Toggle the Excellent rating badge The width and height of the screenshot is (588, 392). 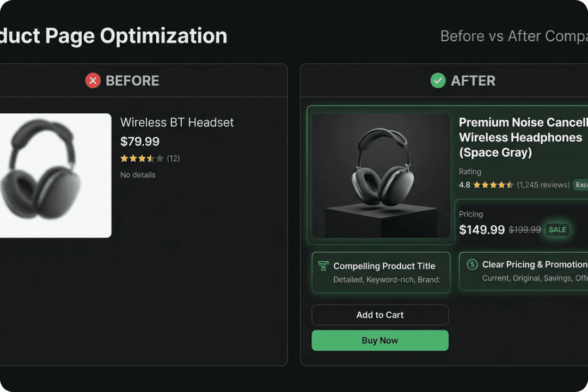(580, 185)
